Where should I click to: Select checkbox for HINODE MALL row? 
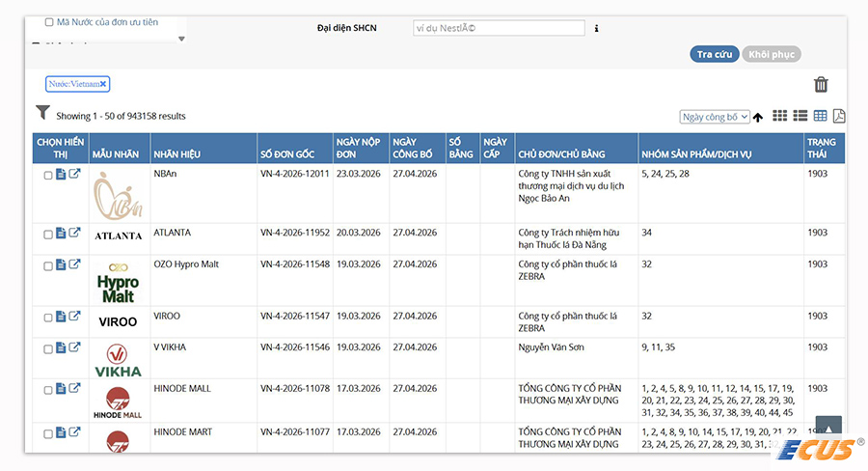48,390
